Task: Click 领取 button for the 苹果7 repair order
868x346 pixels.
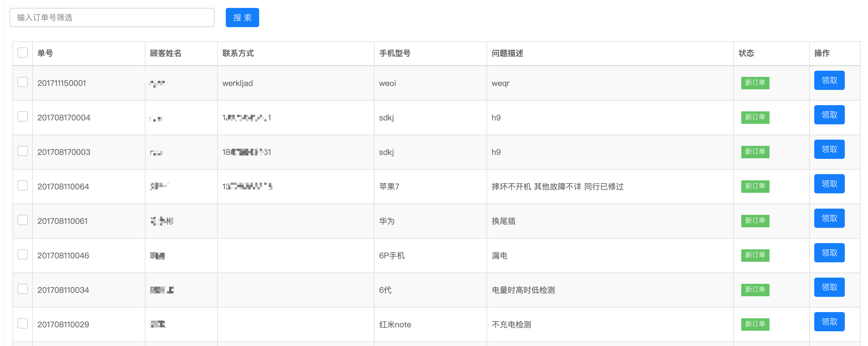Action: click(829, 183)
